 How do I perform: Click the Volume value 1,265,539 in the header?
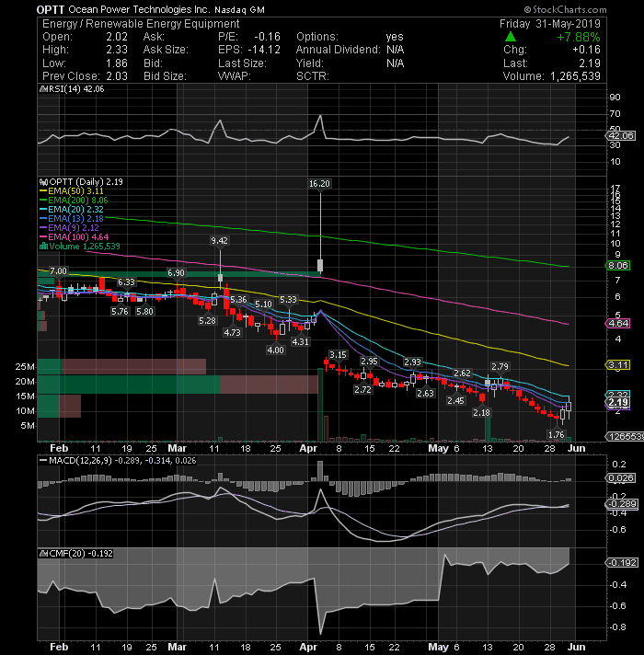point(575,76)
